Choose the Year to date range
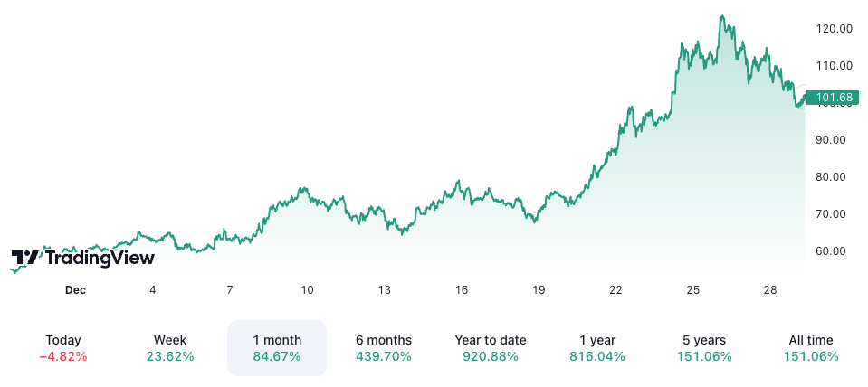The width and height of the screenshot is (868, 387). [491, 348]
